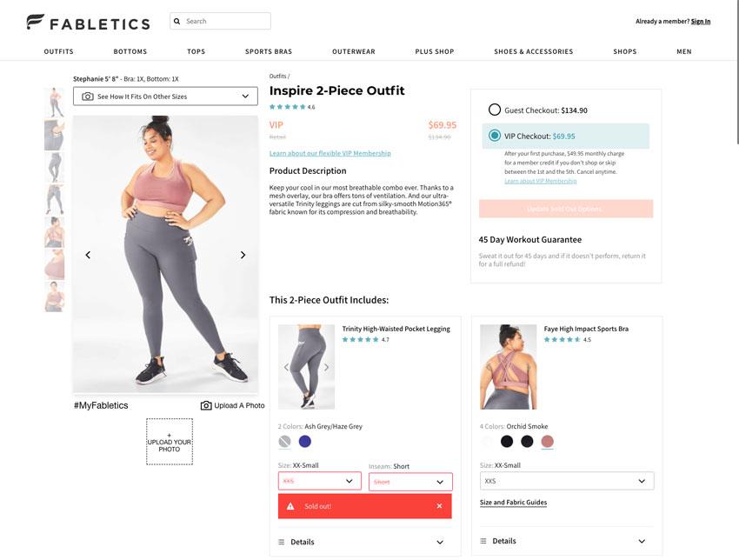Click the Upload Your Photo box
This screenshot has height=560, width=739.
pyautogui.click(x=170, y=442)
